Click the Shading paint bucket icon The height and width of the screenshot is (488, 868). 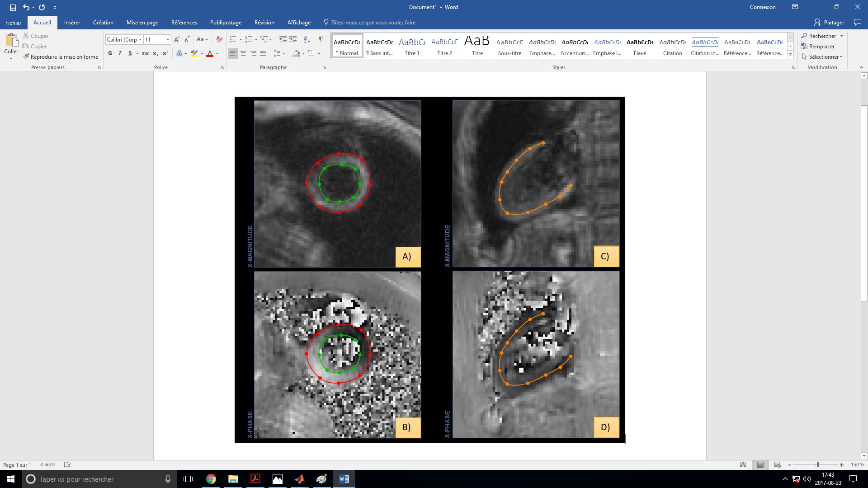point(296,53)
